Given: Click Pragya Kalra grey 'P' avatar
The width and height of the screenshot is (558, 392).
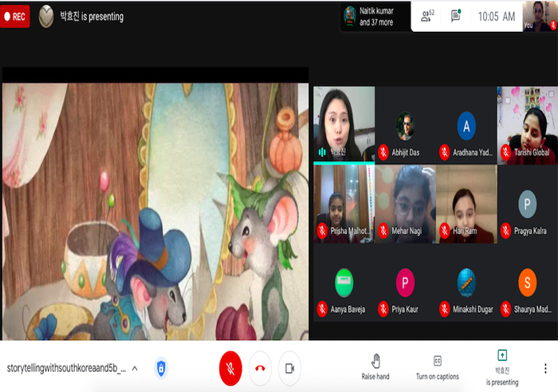Looking at the screenshot, I should click(528, 204).
